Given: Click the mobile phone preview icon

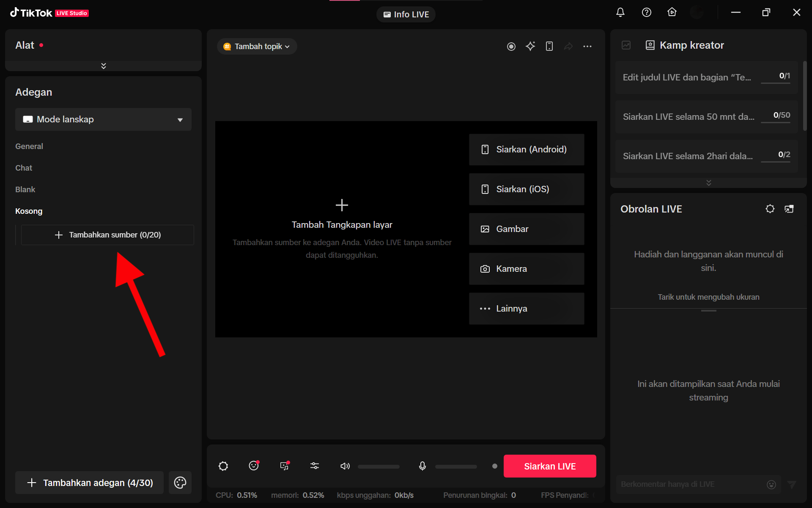Looking at the screenshot, I should (549, 46).
